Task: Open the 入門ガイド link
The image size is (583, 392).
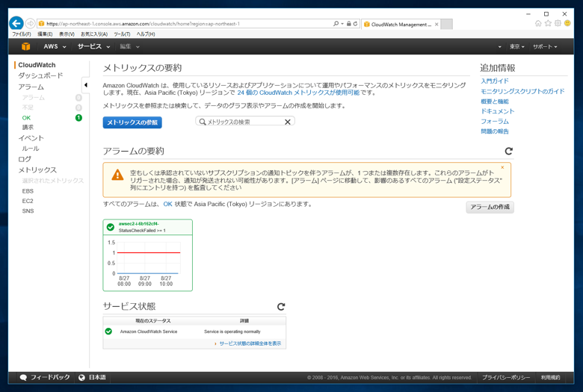Action: [495, 81]
